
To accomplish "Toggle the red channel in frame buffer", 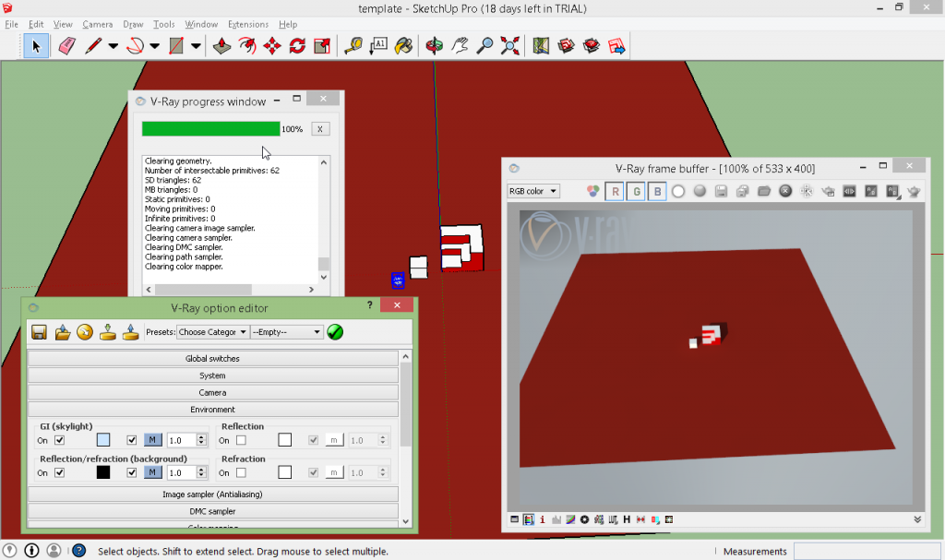I will click(x=615, y=192).
